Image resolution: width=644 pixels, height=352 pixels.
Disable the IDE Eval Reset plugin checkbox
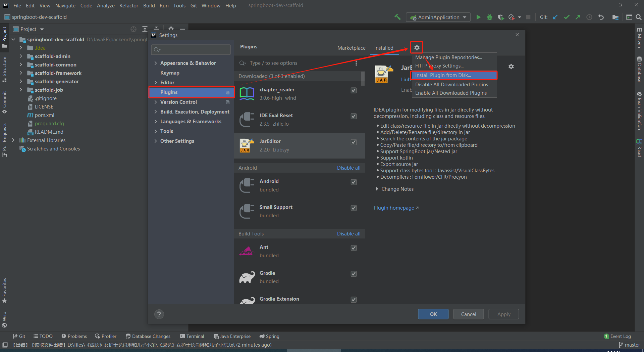(x=354, y=116)
